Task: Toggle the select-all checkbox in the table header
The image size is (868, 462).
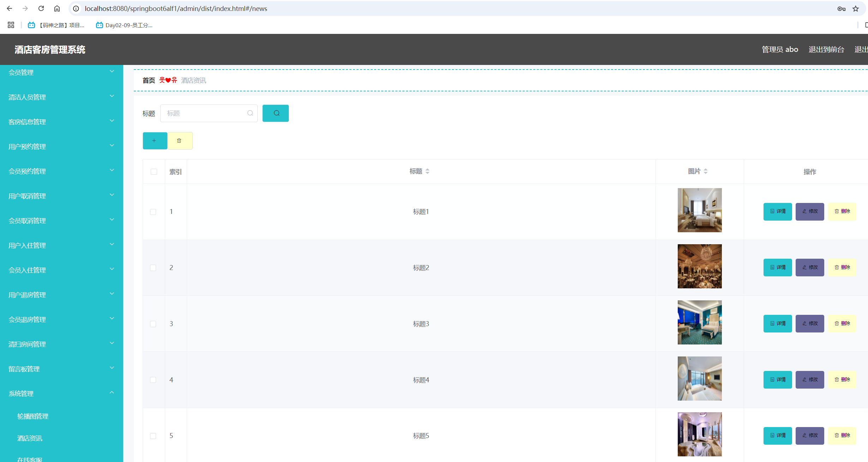Action: point(154,172)
